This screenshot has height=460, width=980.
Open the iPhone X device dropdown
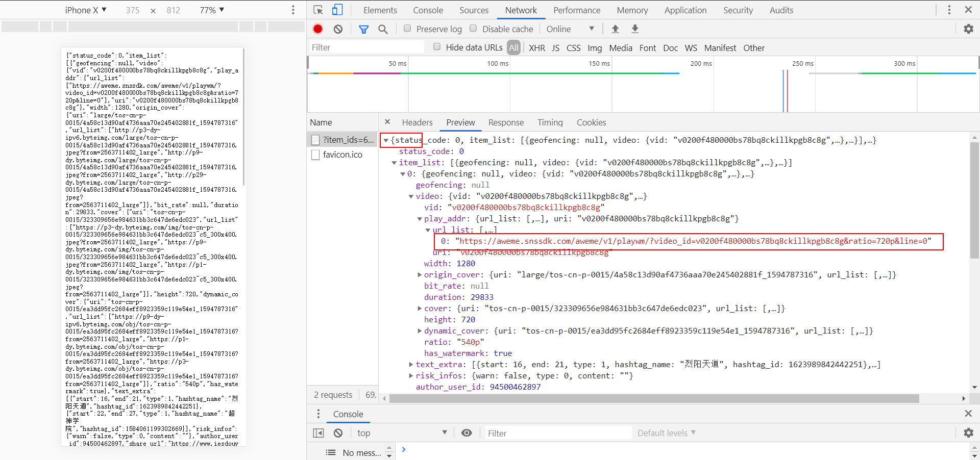coord(85,10)
